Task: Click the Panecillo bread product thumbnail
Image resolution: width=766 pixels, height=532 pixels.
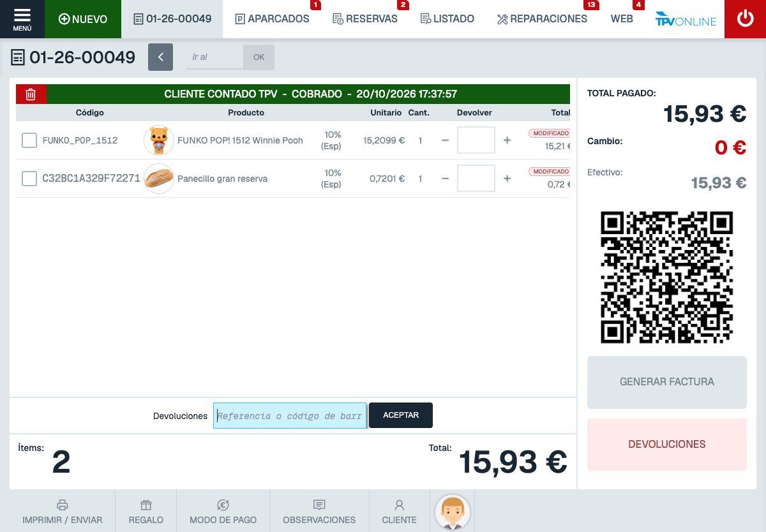Action: [159, 179]
